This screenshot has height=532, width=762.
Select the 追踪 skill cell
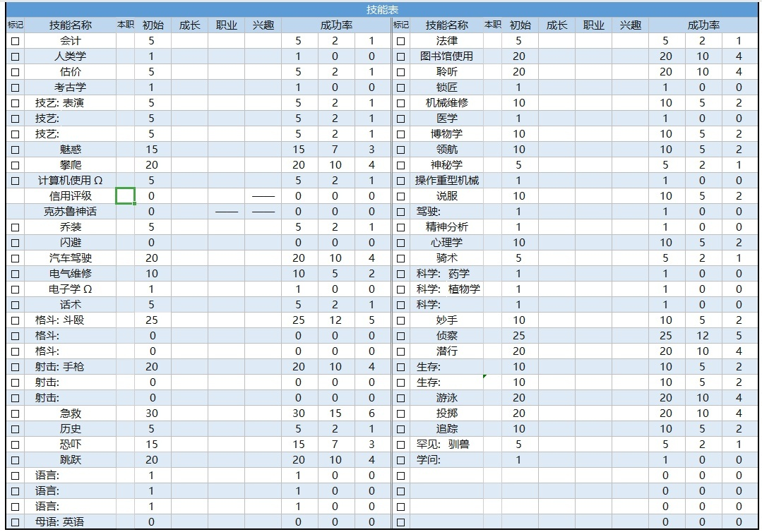click(x=446, y=429)
